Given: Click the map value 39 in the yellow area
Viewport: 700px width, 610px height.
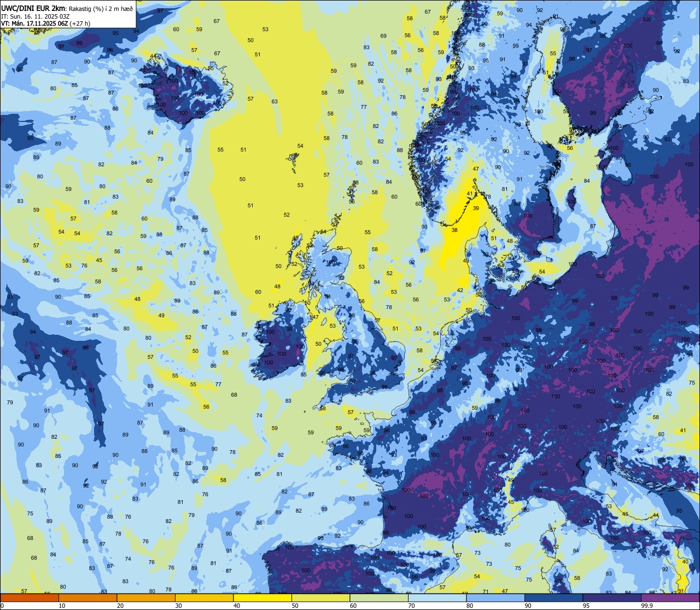Looking at the screenshot, I should [476, 208].
